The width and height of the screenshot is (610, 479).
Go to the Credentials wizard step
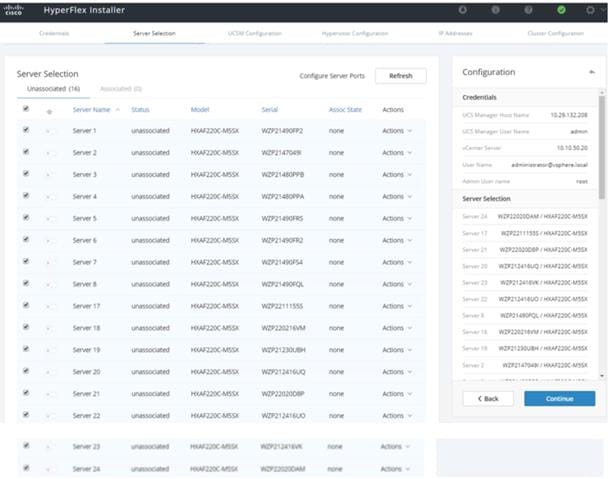point(54,33)
